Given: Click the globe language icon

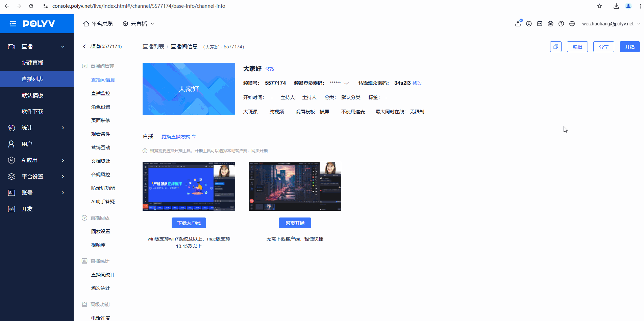Looking at the screenshot, I should 572,24.
